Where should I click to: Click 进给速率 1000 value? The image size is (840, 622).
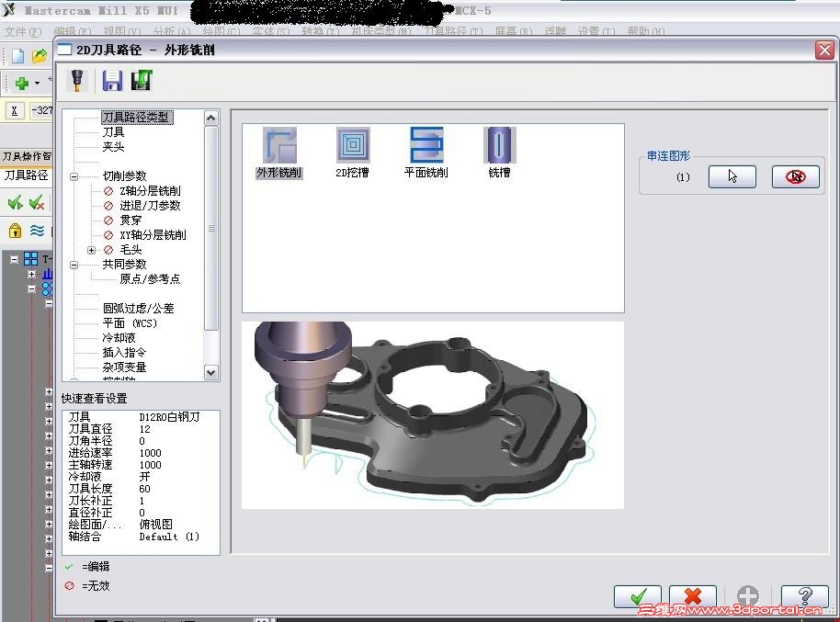pos(150,453)
